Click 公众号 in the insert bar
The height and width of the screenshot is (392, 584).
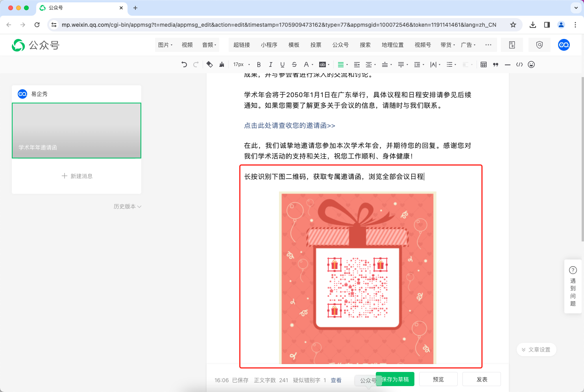coord(341,45)
